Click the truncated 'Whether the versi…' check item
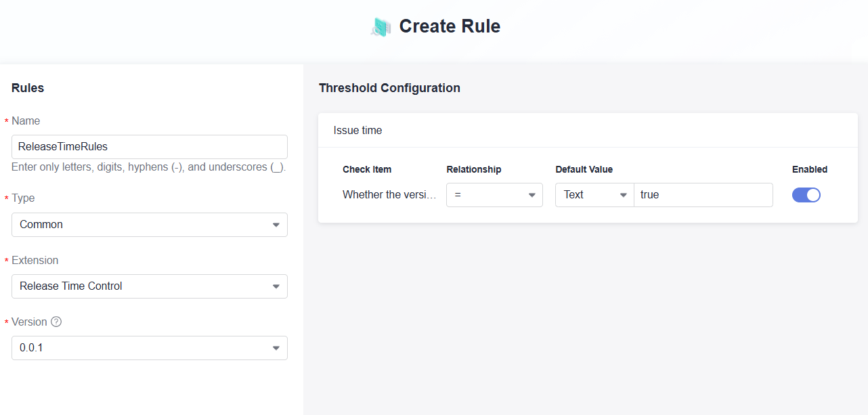Image resolution: width=868 pixels, height=415 pixels. point(389,195)
